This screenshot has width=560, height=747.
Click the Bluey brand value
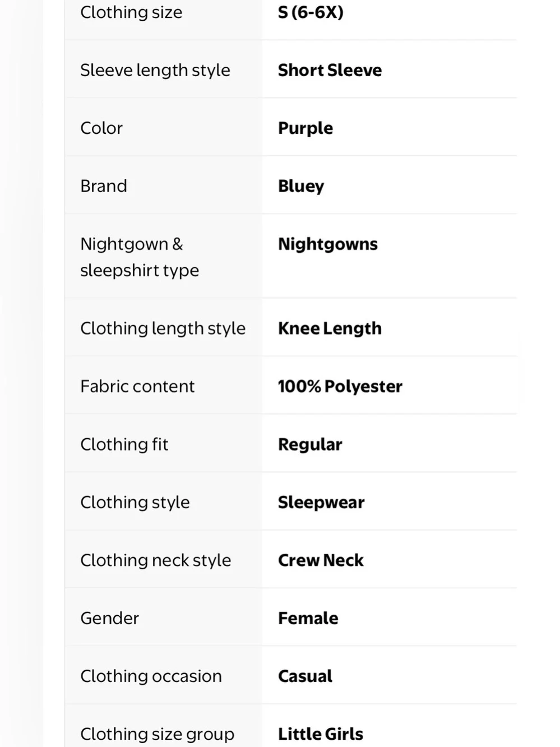(x=301, y=186)
